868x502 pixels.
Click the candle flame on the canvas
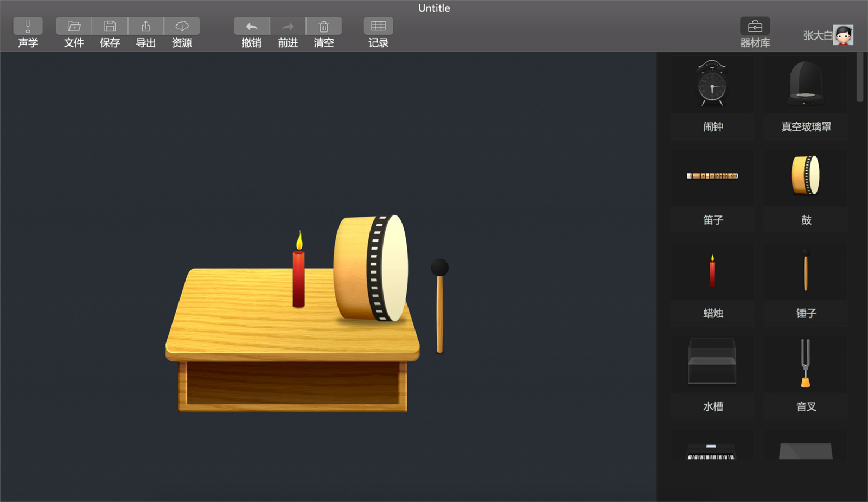click(x=299, y=240)
